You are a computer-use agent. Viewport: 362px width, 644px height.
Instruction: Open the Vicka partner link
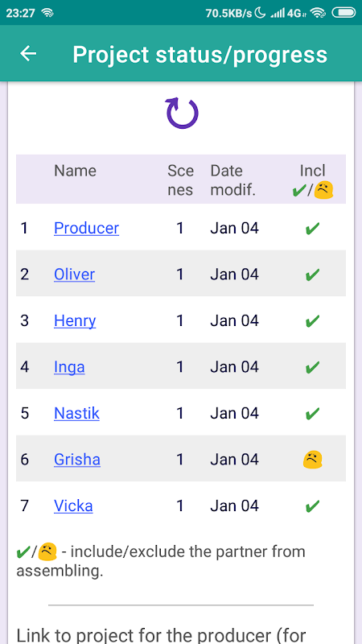tap(73, 506)
